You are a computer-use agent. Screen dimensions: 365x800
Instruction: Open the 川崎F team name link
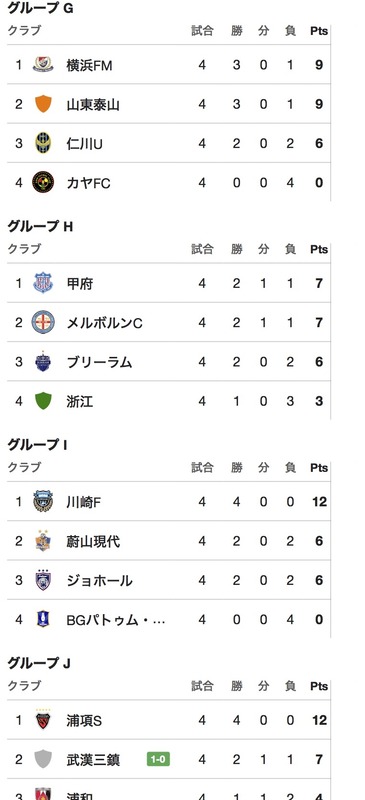click(x=84, y=502)
